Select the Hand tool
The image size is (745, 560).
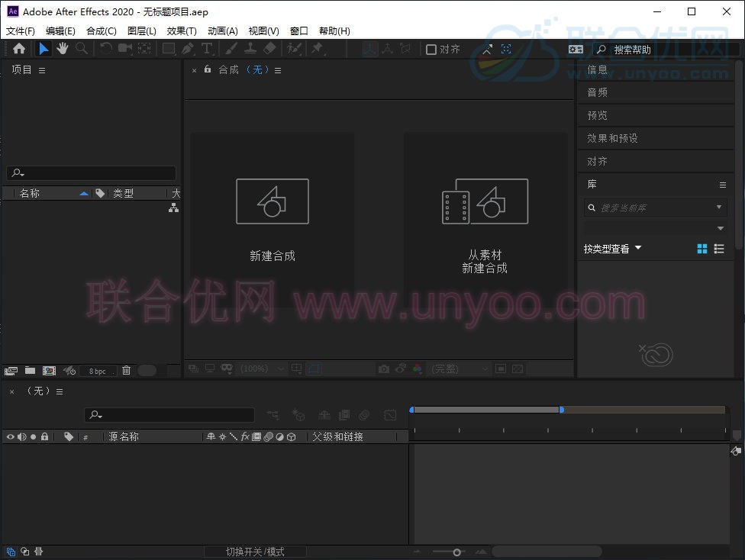click(63, 49)
